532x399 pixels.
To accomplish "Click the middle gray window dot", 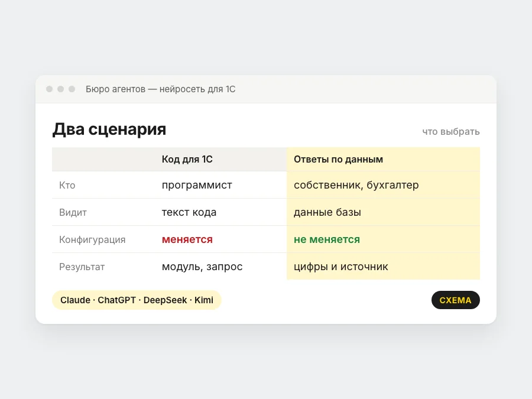I will [x=61, y=89].
